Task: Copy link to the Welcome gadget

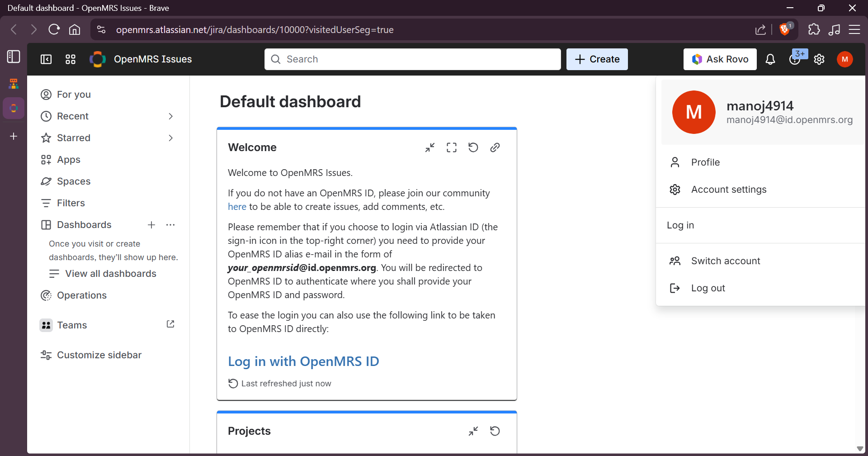Action: [x=495, y=147]
